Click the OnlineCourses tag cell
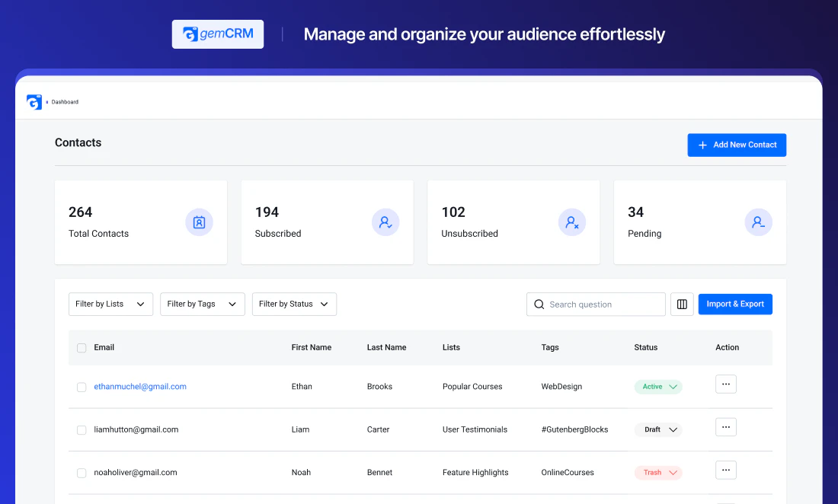This screenshot has width=838, height=504. pyautogui.click(x=568, y=473)
